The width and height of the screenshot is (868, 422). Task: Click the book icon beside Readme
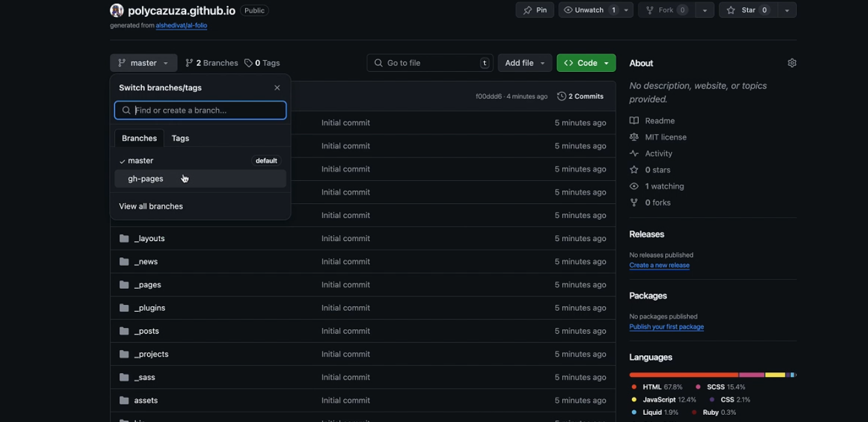tap(634, 121)
